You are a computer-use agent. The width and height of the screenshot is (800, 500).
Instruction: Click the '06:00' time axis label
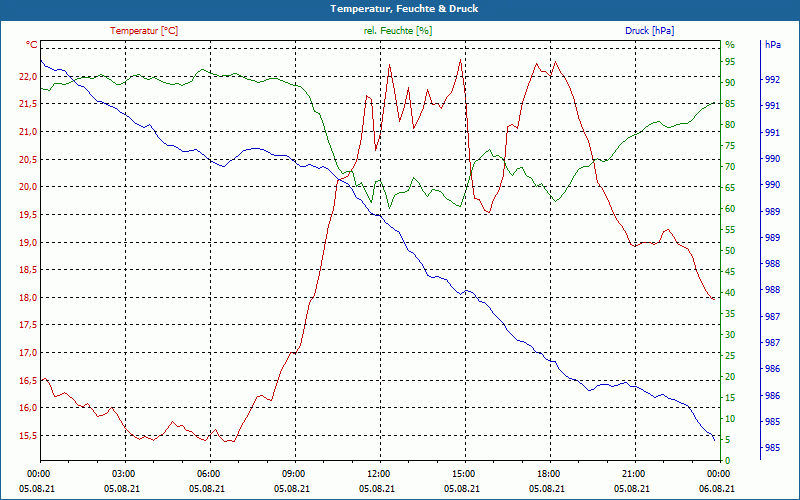[209, 474]
